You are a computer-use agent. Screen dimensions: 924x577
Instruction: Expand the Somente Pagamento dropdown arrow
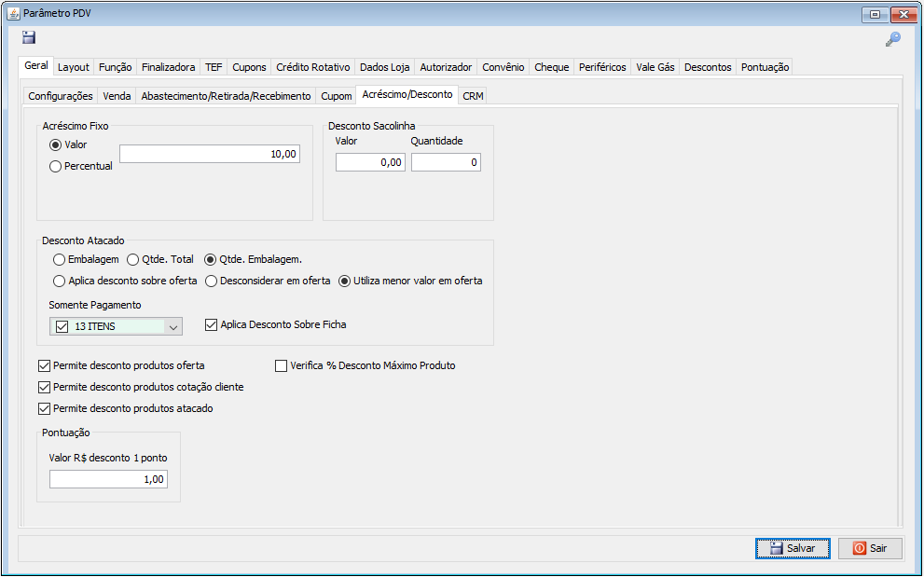pos(173,326)
